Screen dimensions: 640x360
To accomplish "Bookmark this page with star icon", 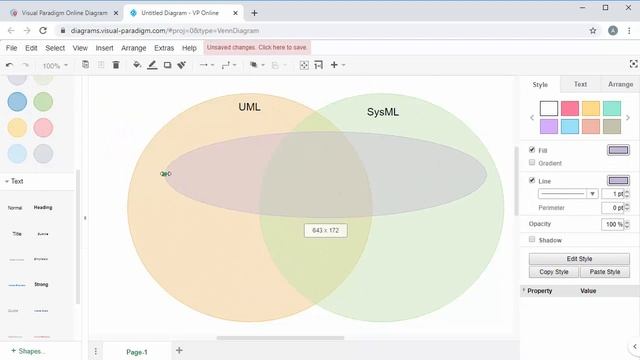I will pyautogui.click(x=593, y=31).
